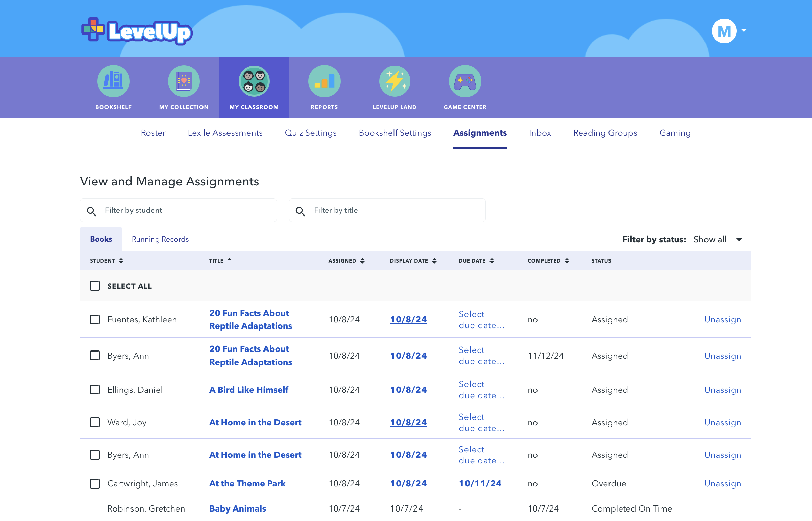
Task: Sort table by Due Date column
Action: pyautogui.click(x=476, y=261)
